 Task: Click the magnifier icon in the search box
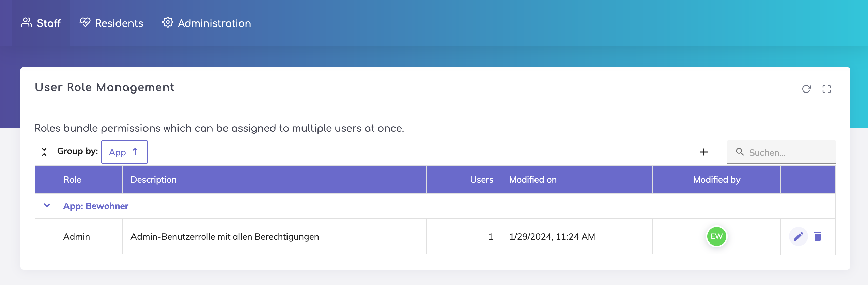(x=740, y=152)
